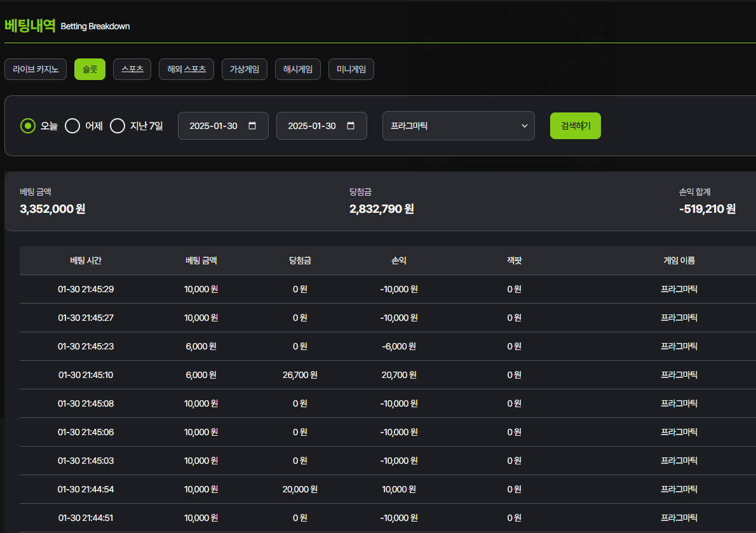Screen dimensions: 756x533
Task: Click profit total -519,210 원
Action: click(x=707, y=209)
